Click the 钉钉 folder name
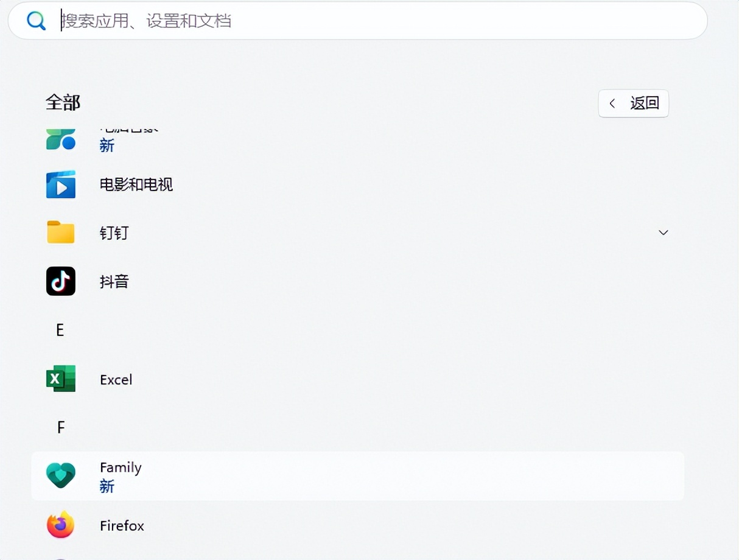This screenshot has width=739, height=560. [x=114, y=233]
